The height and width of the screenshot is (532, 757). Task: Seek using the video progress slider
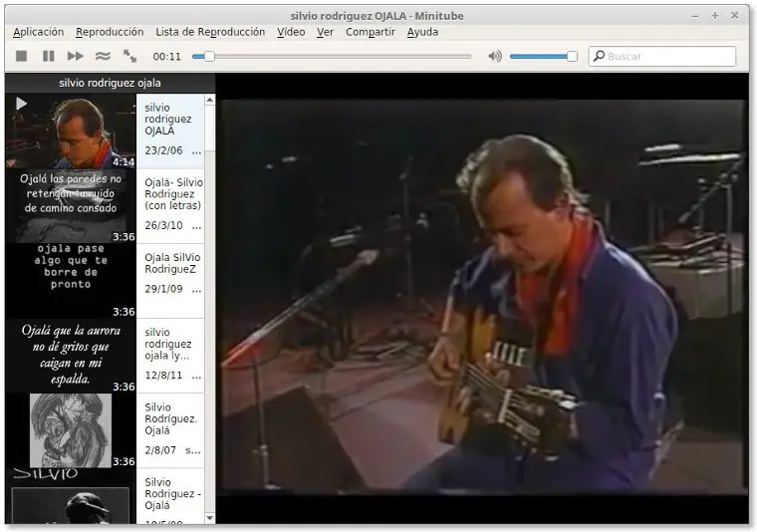(332, 57)
